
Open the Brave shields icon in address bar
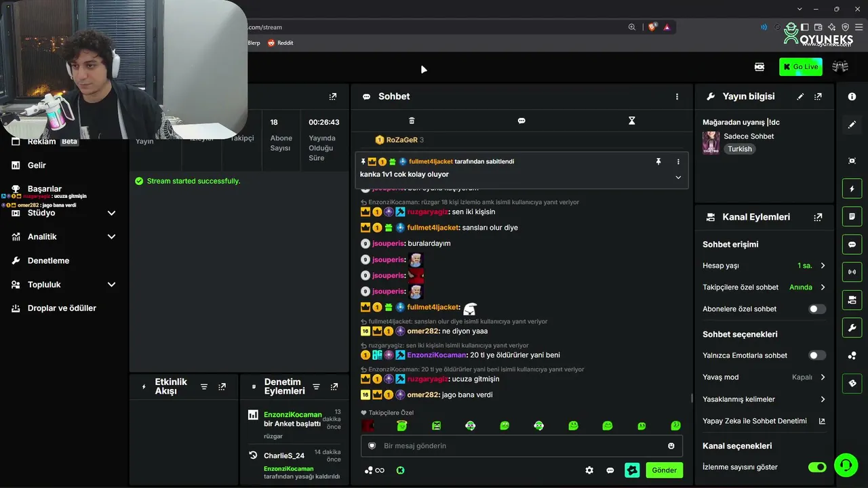652,27
